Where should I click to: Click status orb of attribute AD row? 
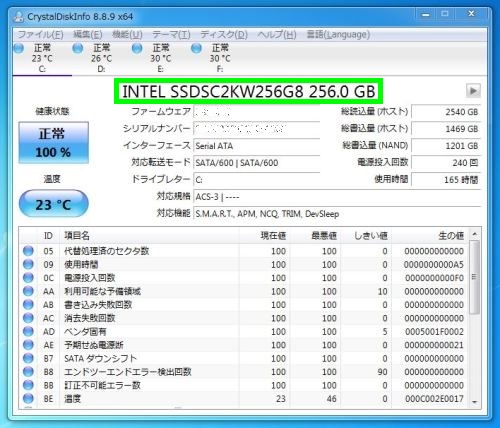click(28, 331)
